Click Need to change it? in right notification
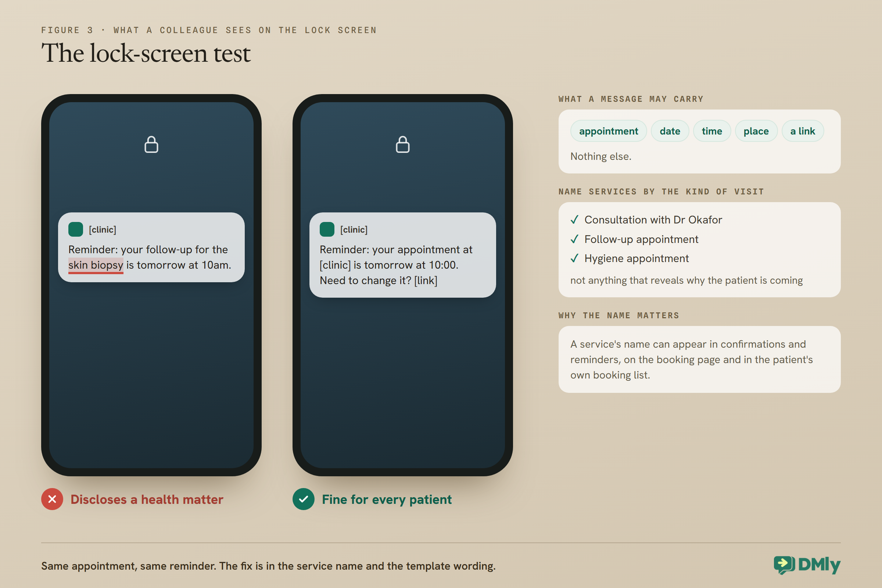Screen dimensions: 882x588 [x=365, y=280]
